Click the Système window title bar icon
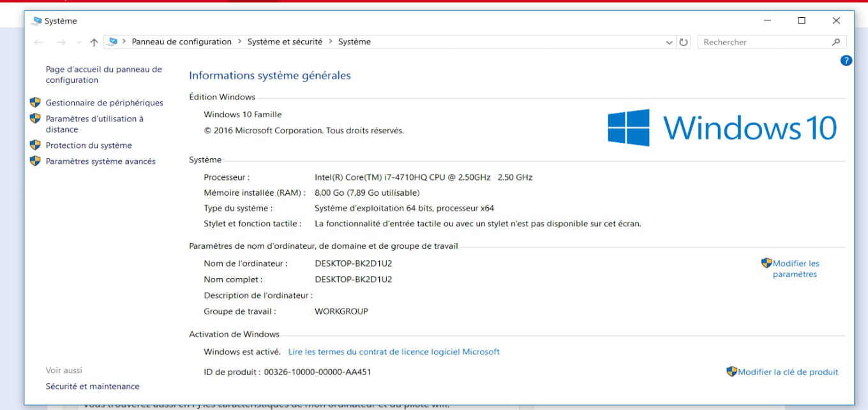Screen dimensions: 868x410 click(x=36, y=21)
